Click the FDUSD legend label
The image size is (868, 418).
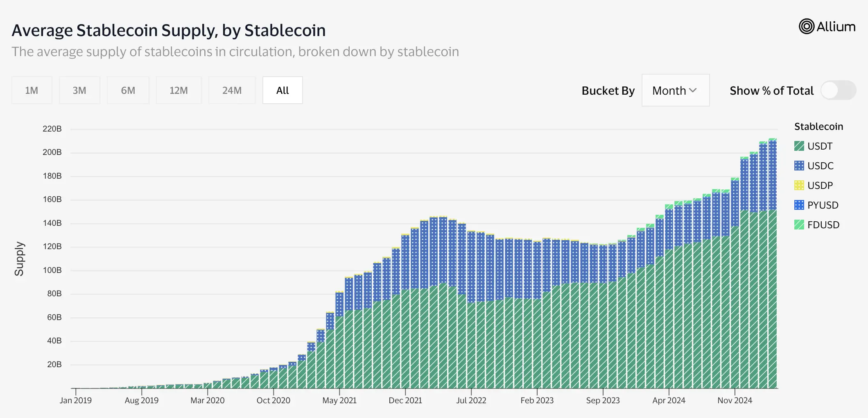(823, 225)
